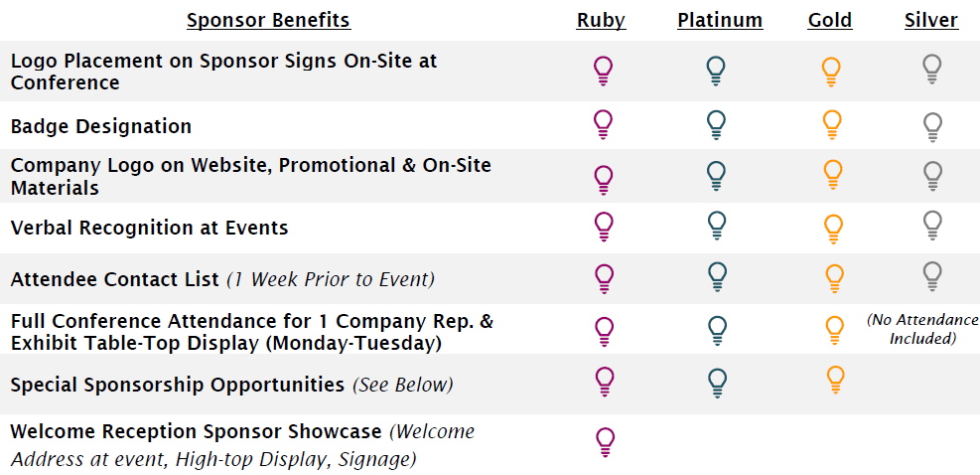Viewport: 980px width, 475px height.
Task: Click the Gold column header
Action: (830, 20)
